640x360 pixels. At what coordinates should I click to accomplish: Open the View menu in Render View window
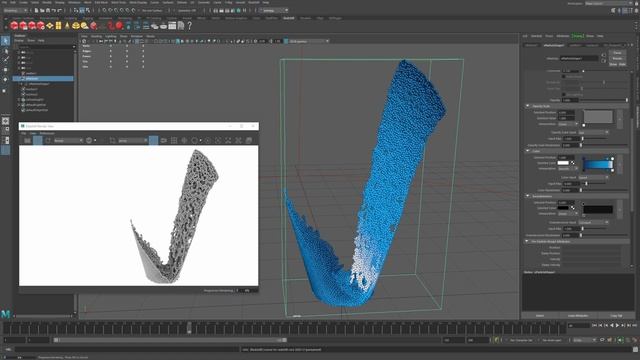(33, 133)
